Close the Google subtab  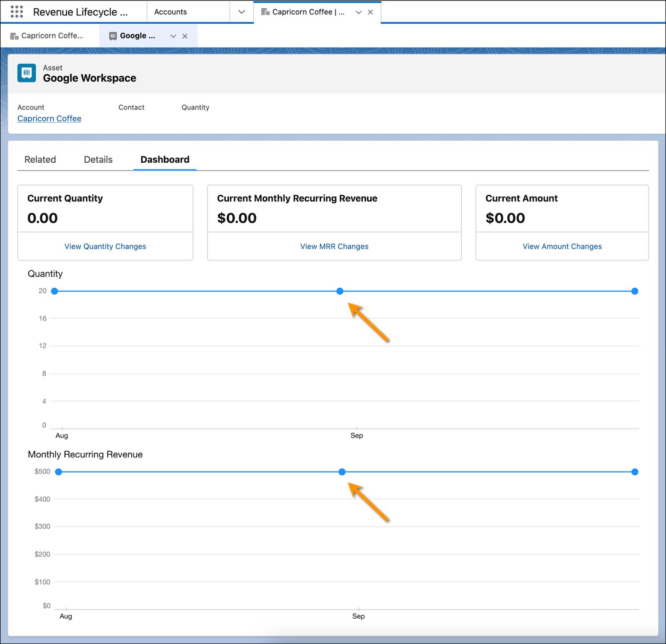tap(185, 36)
